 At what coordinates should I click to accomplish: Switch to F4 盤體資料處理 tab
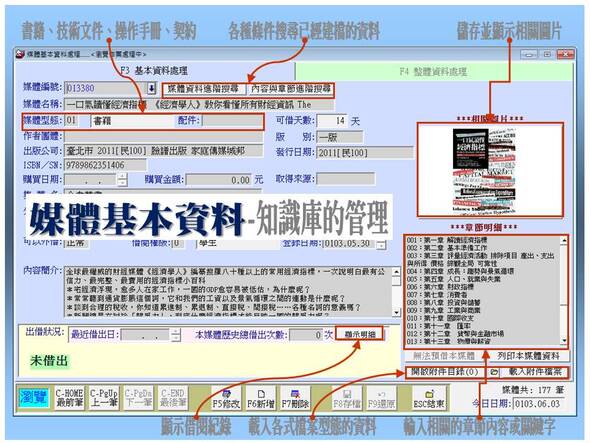coord(433,72)
